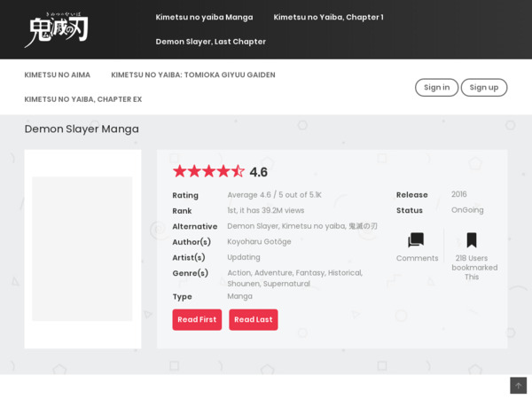Click the back-to-top arrow button
The image size is (532, 399).
[518, 386]
